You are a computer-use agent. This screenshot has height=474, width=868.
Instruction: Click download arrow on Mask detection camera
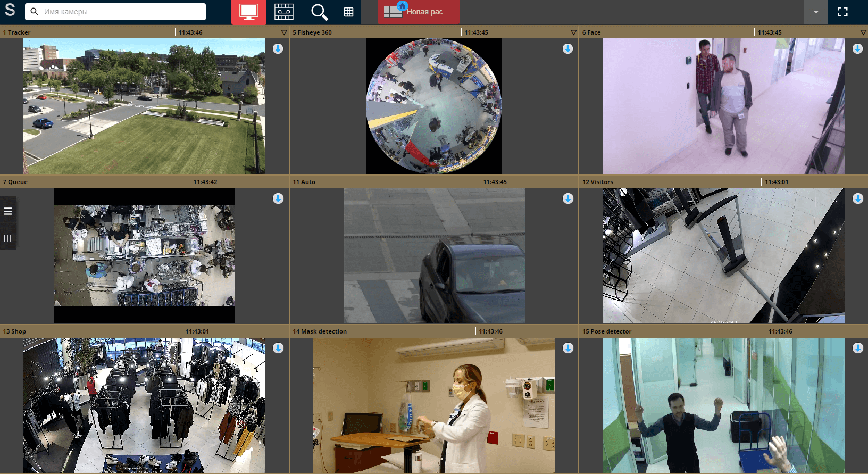click(567, 348)
